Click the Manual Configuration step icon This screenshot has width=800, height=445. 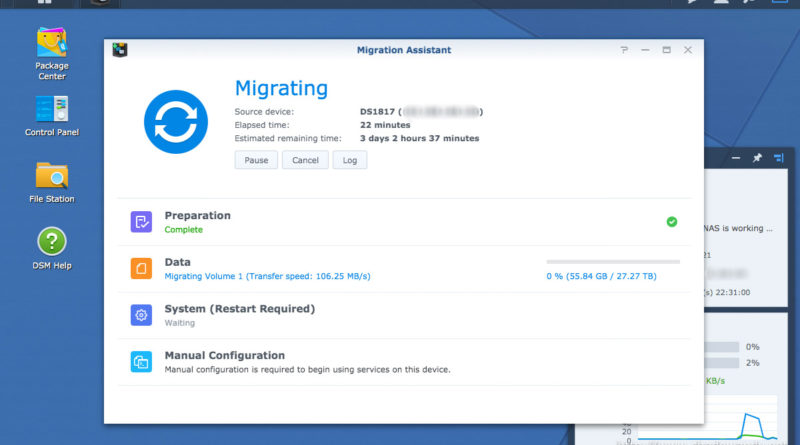[x=141, y=362]
